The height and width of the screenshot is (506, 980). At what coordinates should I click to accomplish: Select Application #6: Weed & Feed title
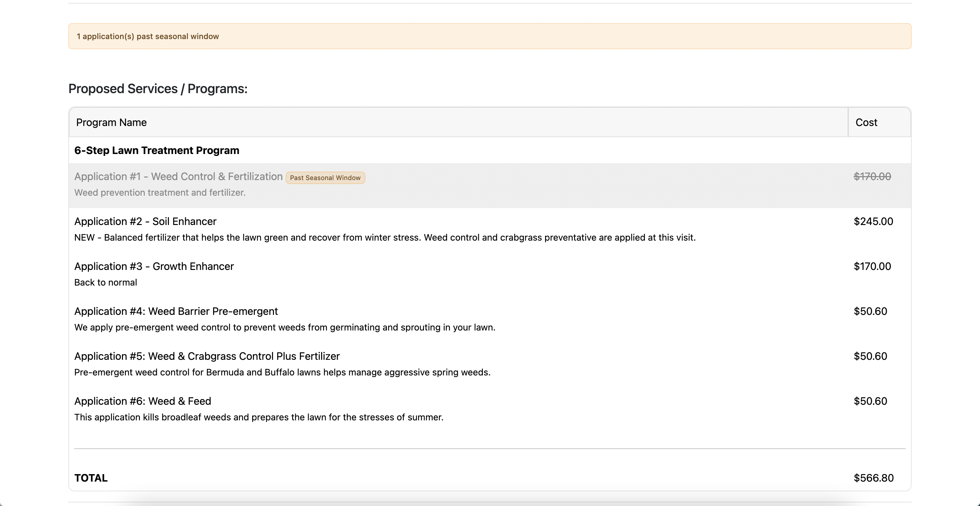(x=142, y=401)
